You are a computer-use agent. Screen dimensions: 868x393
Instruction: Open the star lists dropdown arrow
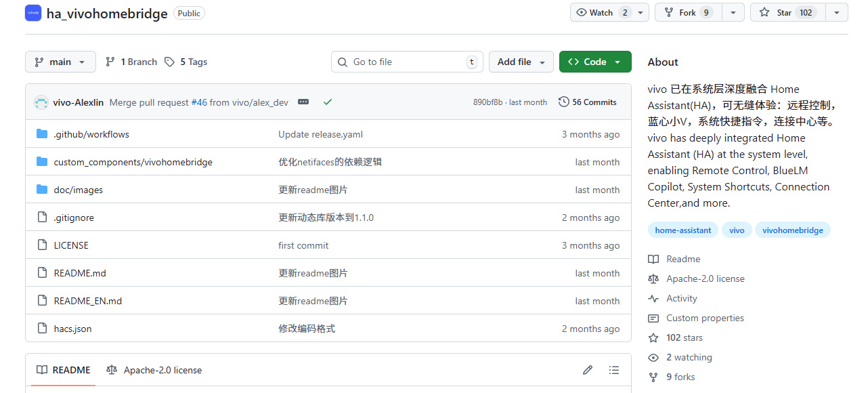coord(837,12)
